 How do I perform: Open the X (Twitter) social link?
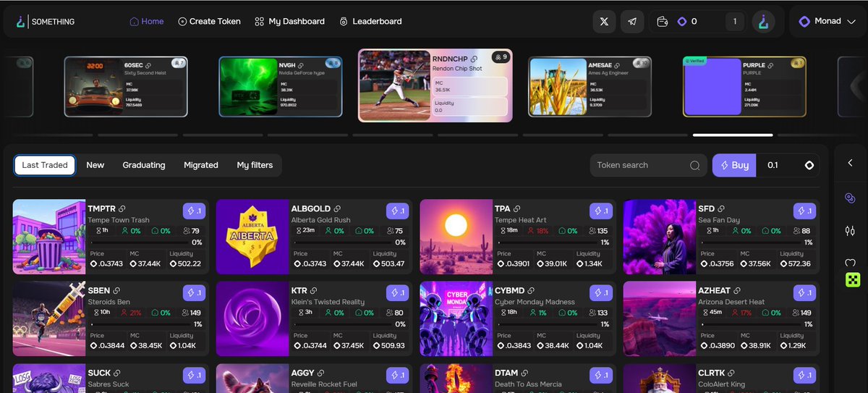pyautogui.click(x=604, y=22)
